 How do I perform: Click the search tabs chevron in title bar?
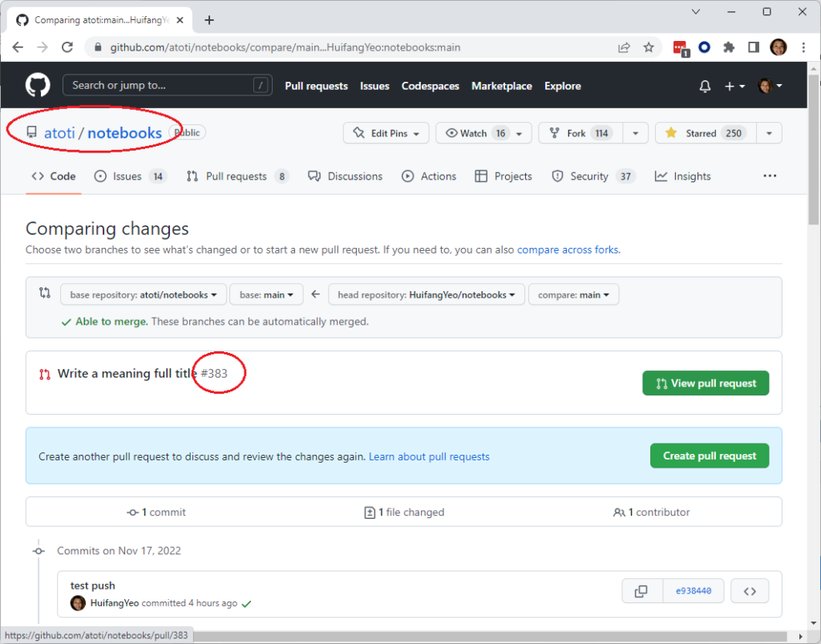(696, 11)
